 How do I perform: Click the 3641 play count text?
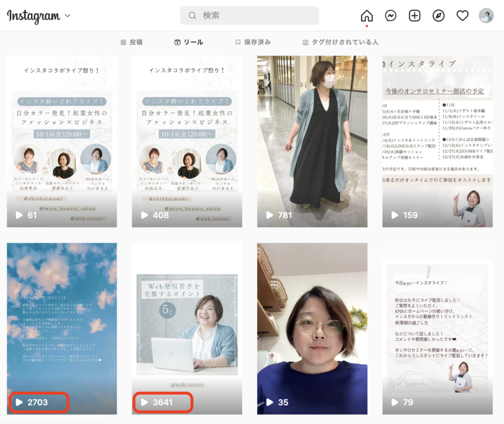tap(163, 402)
